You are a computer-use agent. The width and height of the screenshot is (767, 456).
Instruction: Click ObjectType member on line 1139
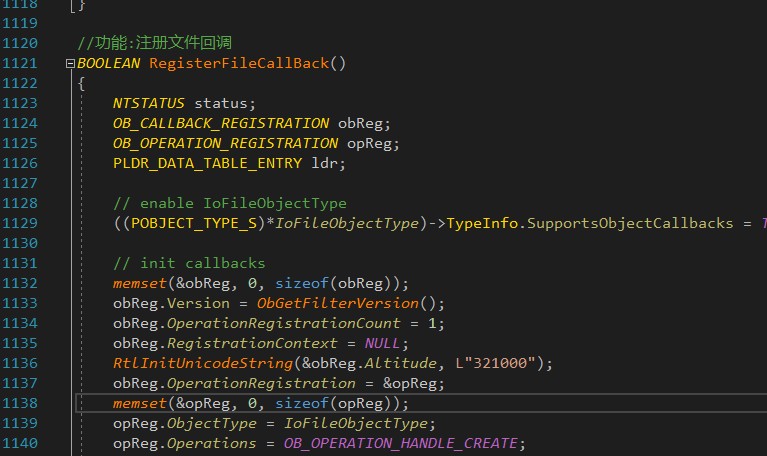pos(212,423)
